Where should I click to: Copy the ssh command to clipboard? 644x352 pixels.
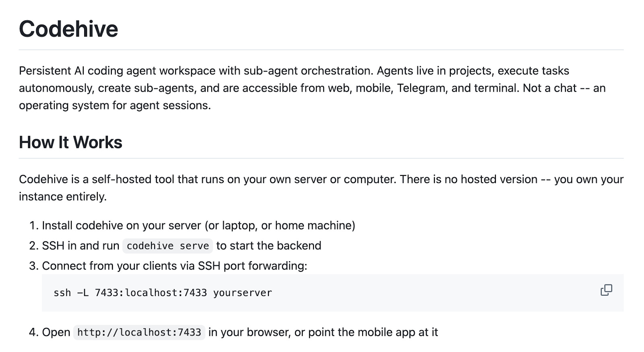[x=606, y=290]
